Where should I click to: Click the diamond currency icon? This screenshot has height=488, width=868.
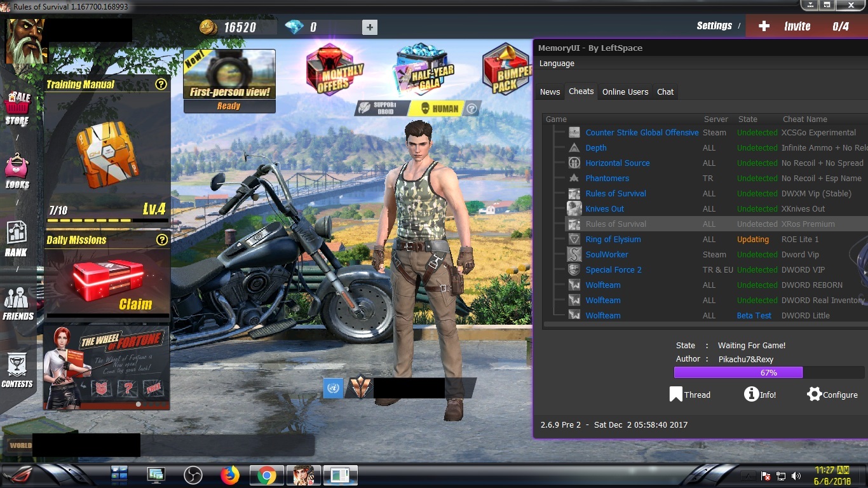pyautogui.click(x=294, y=27)
